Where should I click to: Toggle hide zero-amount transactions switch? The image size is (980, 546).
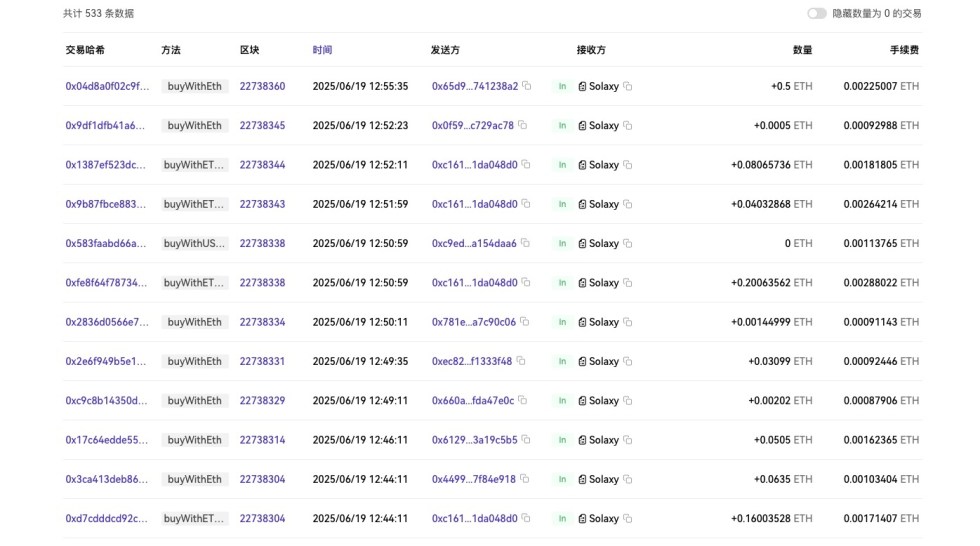pyautogui.click(x=817, y=14)
